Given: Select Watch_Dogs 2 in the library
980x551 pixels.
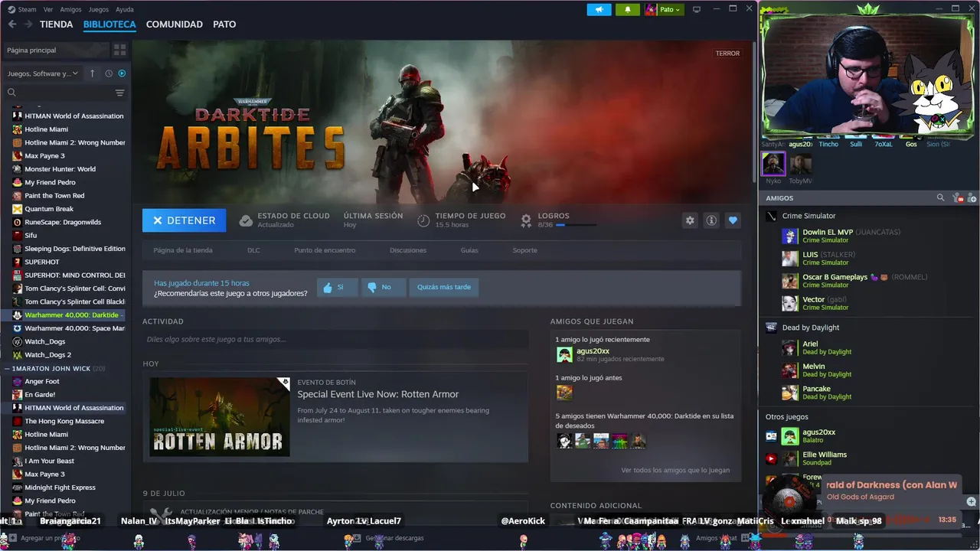Looking at the screenshot, I should coord(47,355).
